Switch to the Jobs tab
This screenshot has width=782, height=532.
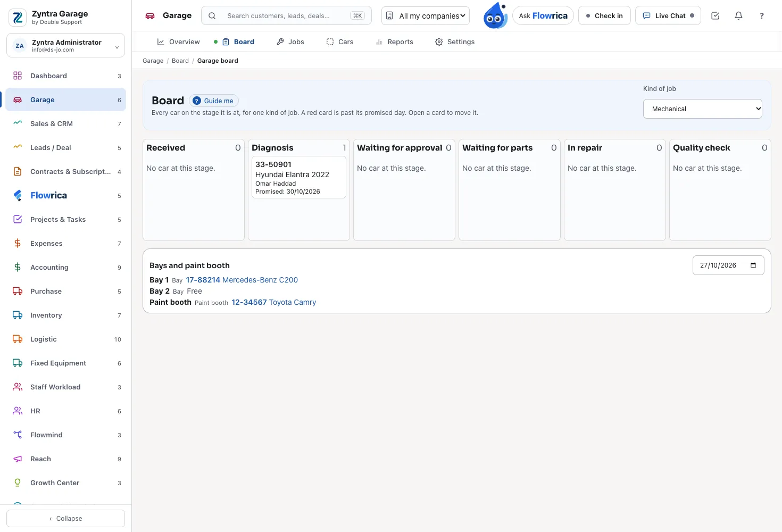tap(290, 41)
